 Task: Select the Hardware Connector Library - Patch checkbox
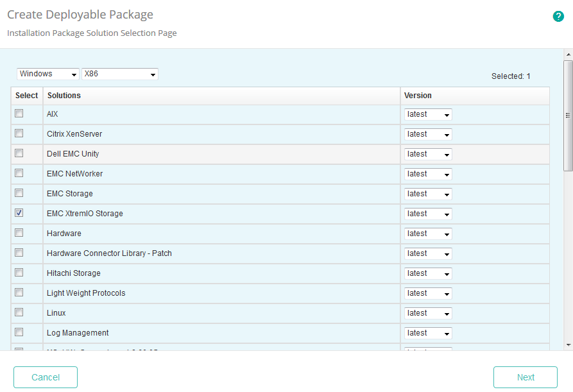tap(19, 252)
